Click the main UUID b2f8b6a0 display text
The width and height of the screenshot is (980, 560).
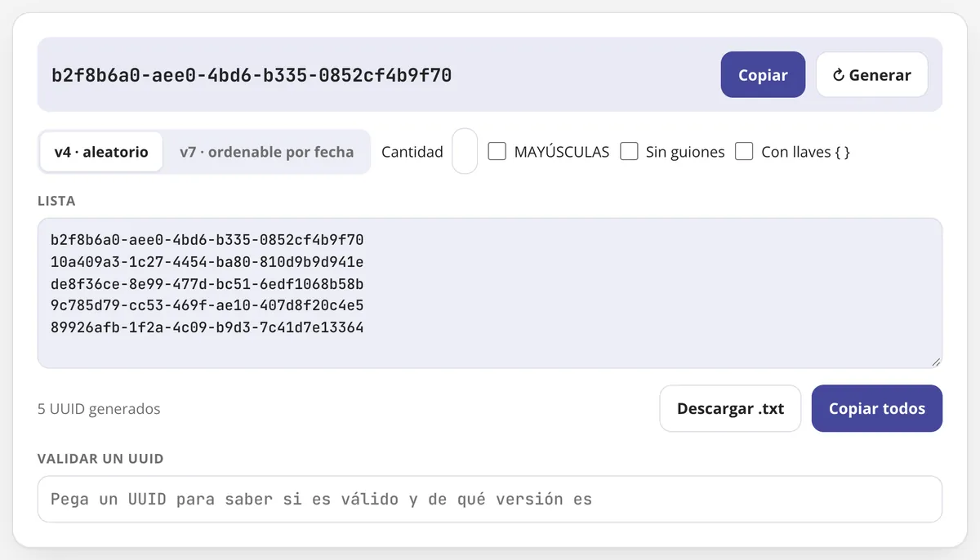pos(252,76)
